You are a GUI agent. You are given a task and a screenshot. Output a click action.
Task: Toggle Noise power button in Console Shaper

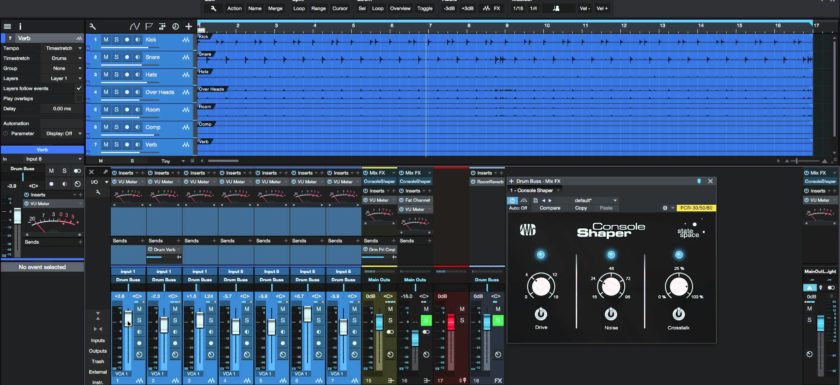pyautogui.click(x=610, y=314)
